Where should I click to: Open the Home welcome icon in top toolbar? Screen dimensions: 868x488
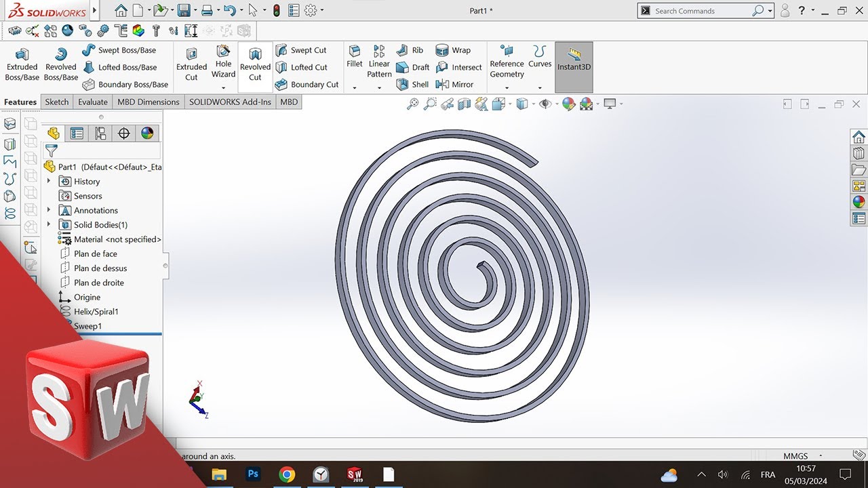121,10
